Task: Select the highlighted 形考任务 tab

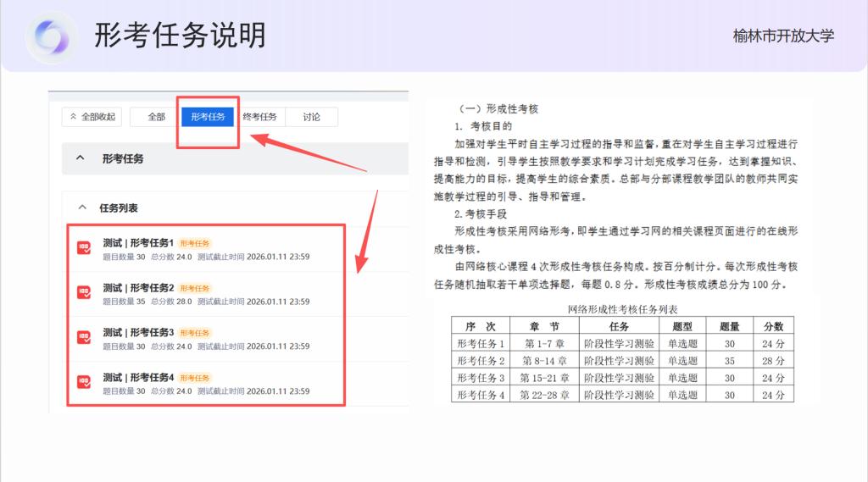Action: click(208, 117)
